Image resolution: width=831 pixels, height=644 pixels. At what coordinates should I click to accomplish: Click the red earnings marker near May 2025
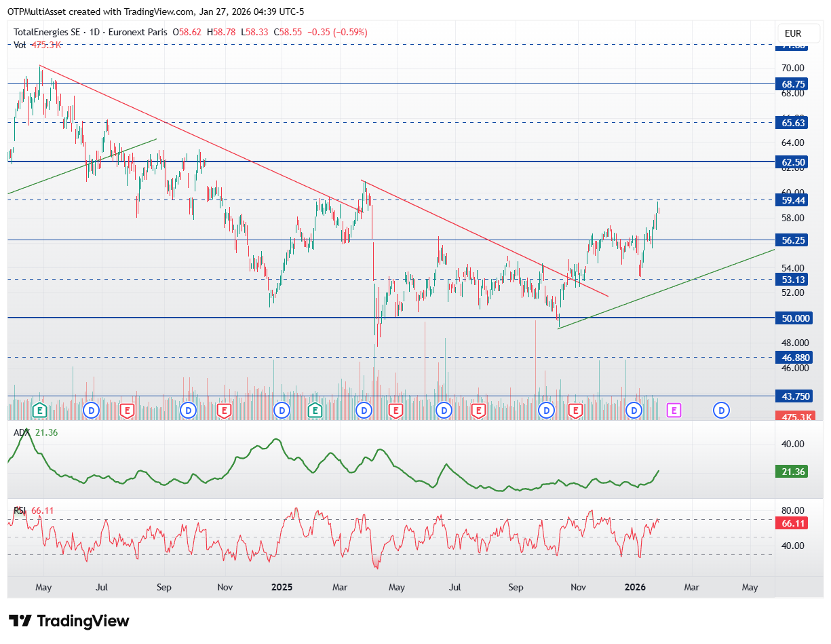pyautogui.click(x=395, y=410)
